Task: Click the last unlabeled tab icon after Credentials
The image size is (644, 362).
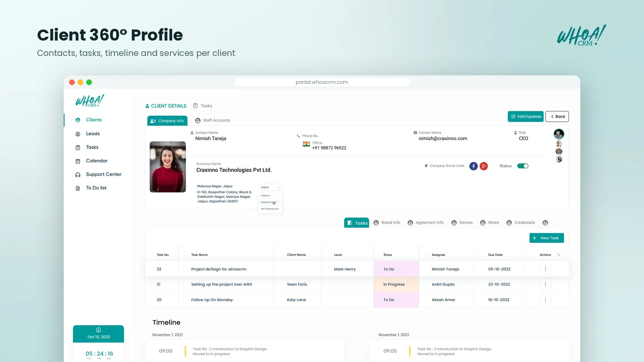Action: [545, 223]
